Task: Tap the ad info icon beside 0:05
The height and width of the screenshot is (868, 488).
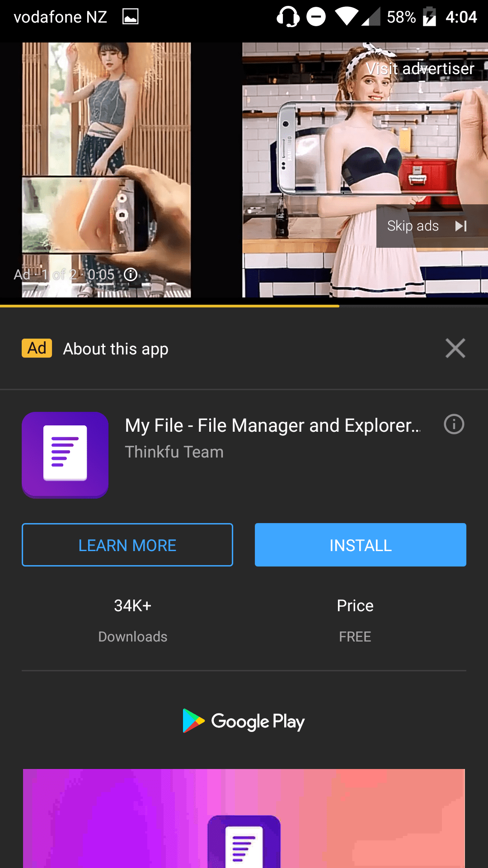Action: click(x=131, y=274)
